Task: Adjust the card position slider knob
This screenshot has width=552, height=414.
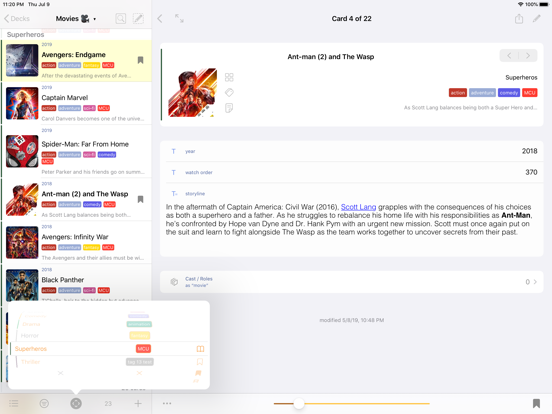Action: click(x=299, y=403)
